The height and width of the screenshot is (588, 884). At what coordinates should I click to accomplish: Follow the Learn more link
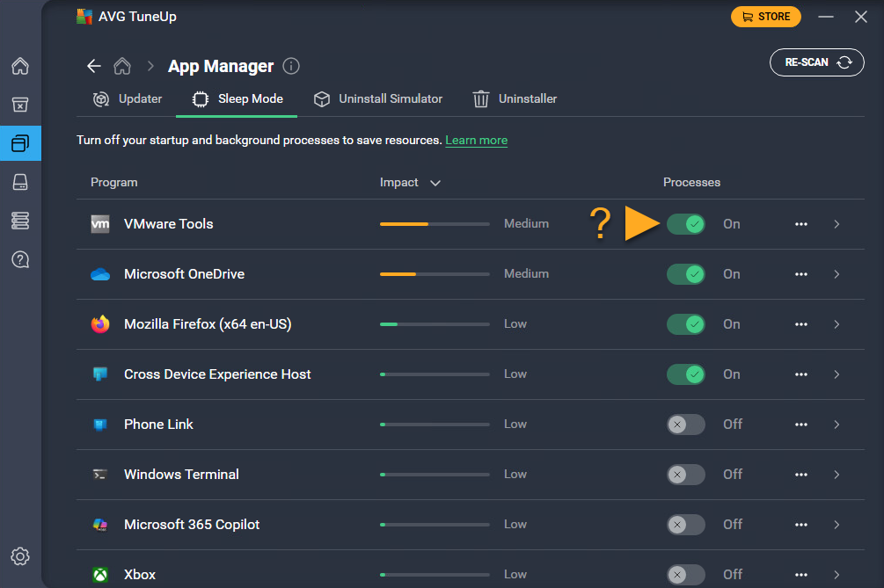click(476, 141)
